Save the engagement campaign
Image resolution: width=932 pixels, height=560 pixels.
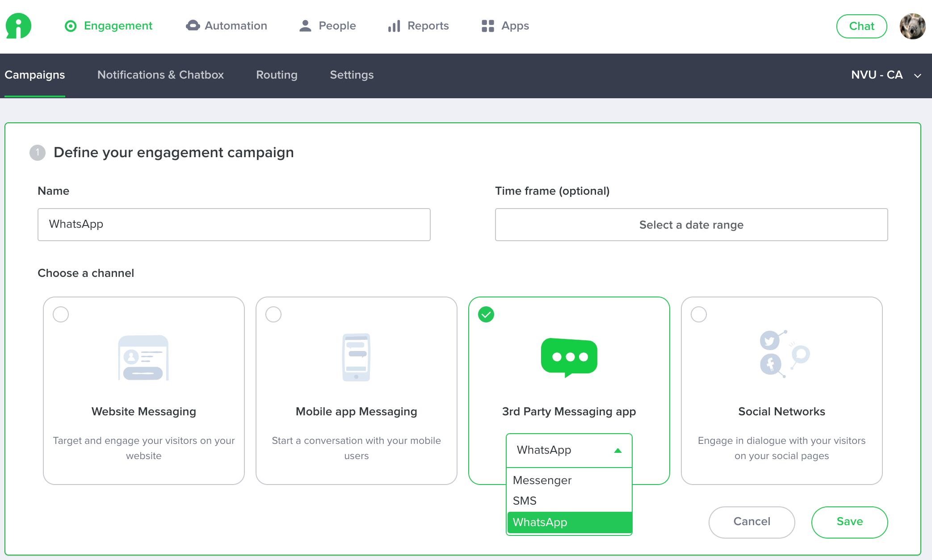[849, 522]
